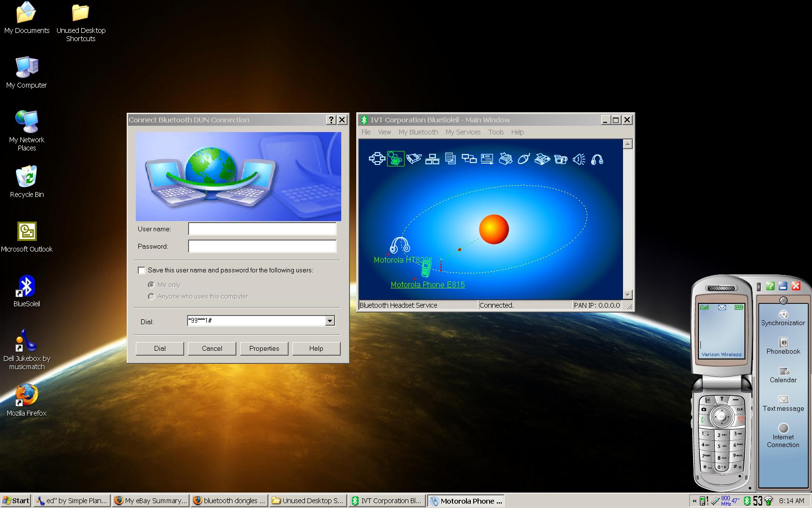Click the User name input field
812x508 pixels.
262,229
